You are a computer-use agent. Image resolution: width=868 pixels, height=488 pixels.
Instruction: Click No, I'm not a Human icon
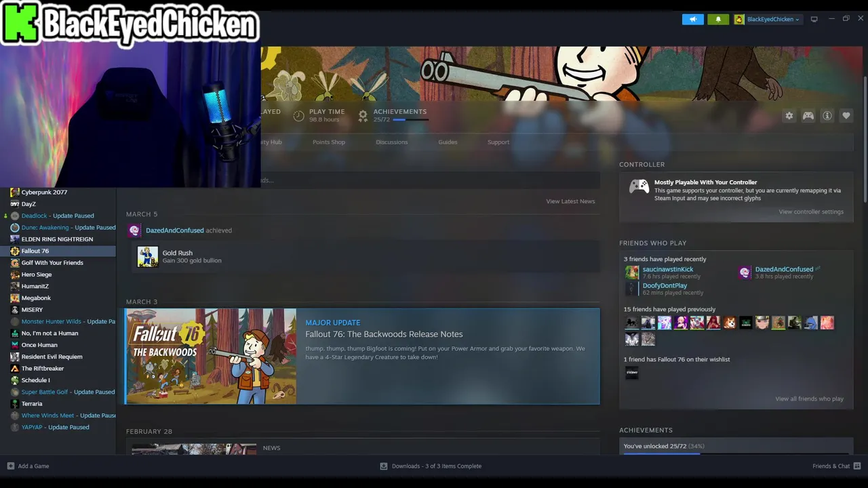[x=15, y=333]
